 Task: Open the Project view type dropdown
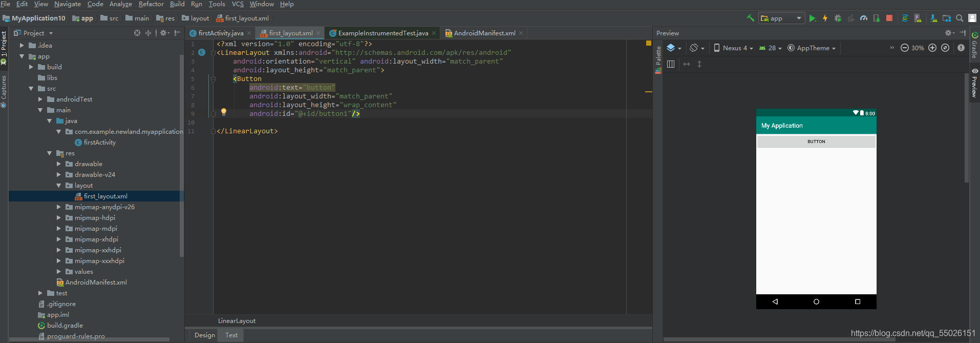tap(33, 33)
